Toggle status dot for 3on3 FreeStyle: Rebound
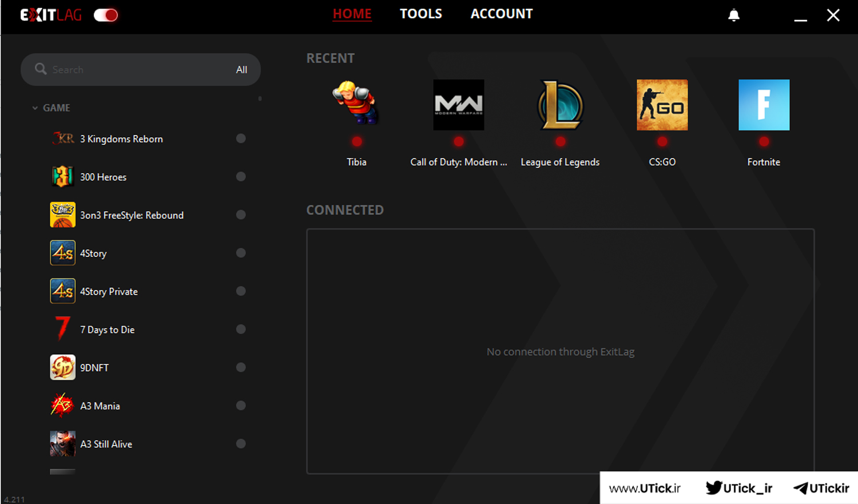This screenshot has height=504, width=858. 241,215
